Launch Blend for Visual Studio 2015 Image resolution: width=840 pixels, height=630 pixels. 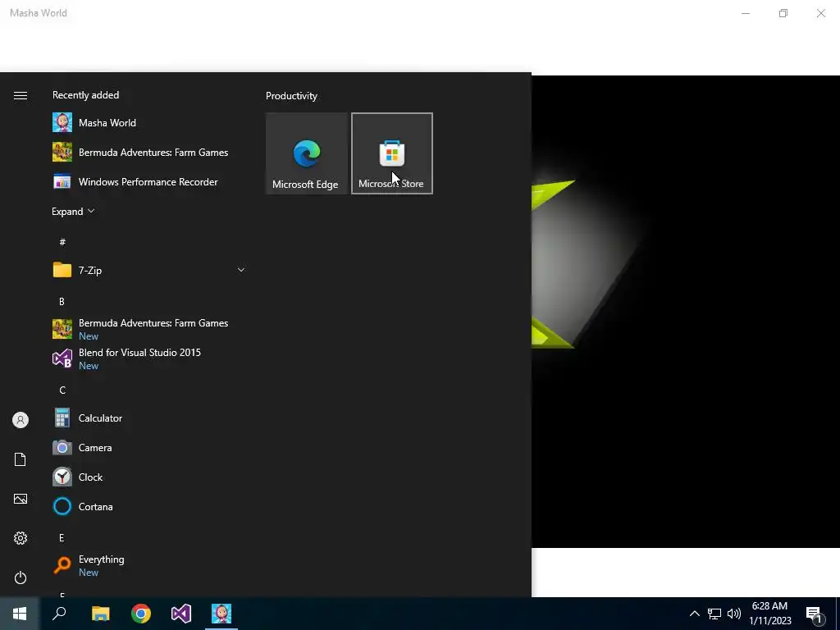click(x=149, y=358)
